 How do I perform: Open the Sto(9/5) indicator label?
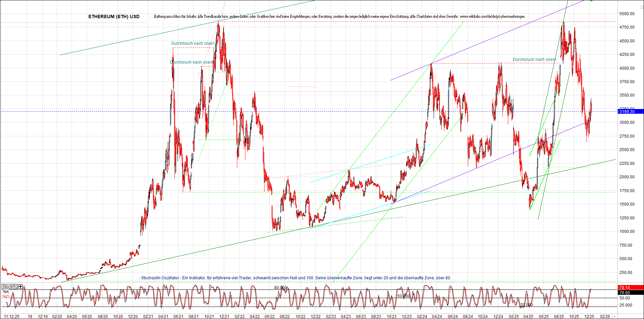[x=10, y=287]
